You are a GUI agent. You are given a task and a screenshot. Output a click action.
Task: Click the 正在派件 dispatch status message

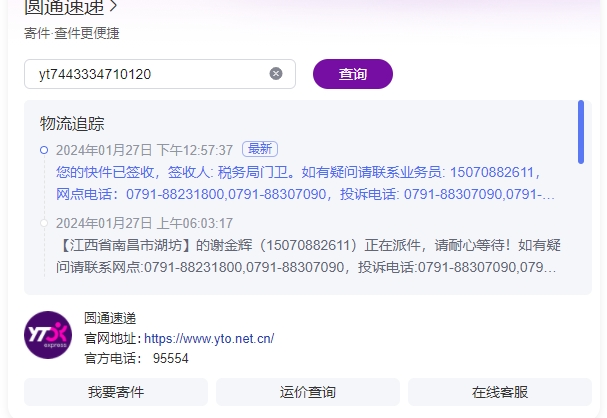[309, 256]
